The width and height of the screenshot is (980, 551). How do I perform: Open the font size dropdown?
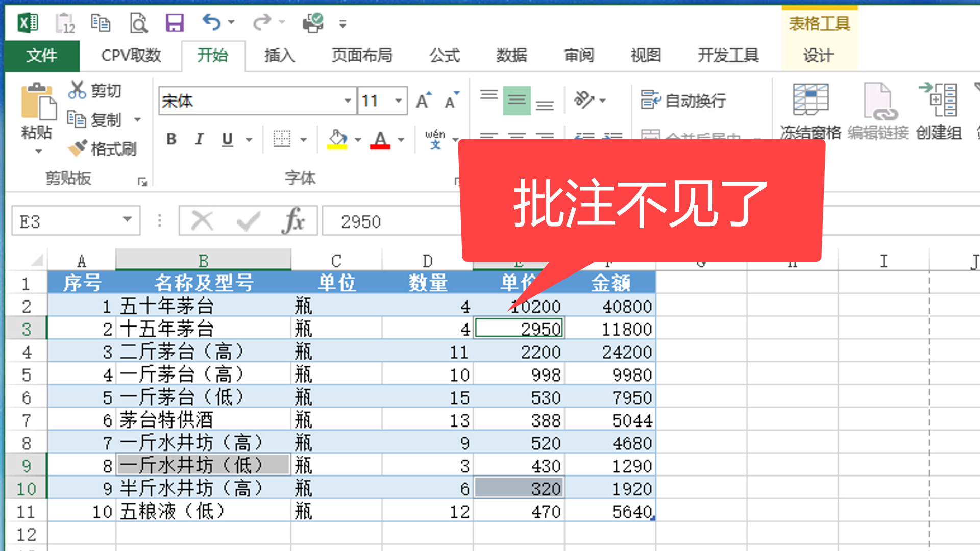[398, 101]
